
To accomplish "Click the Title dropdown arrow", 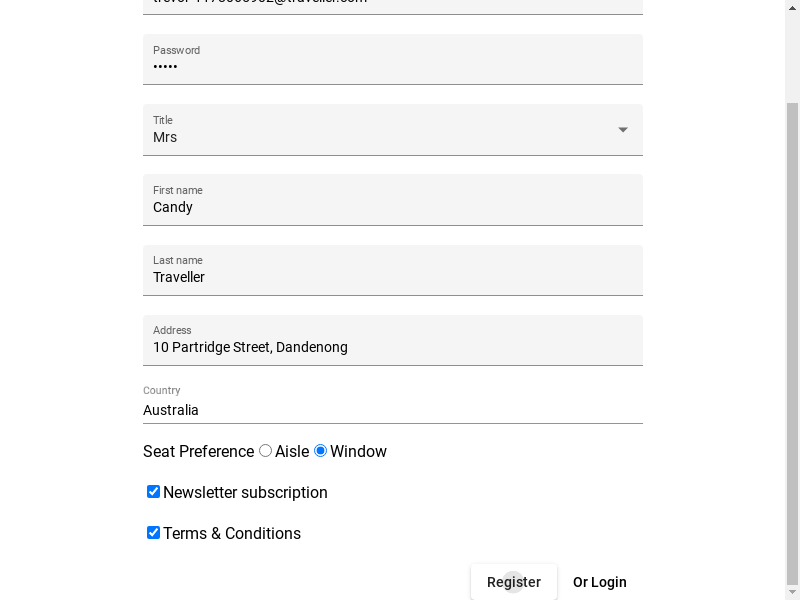I will (622, 130).
